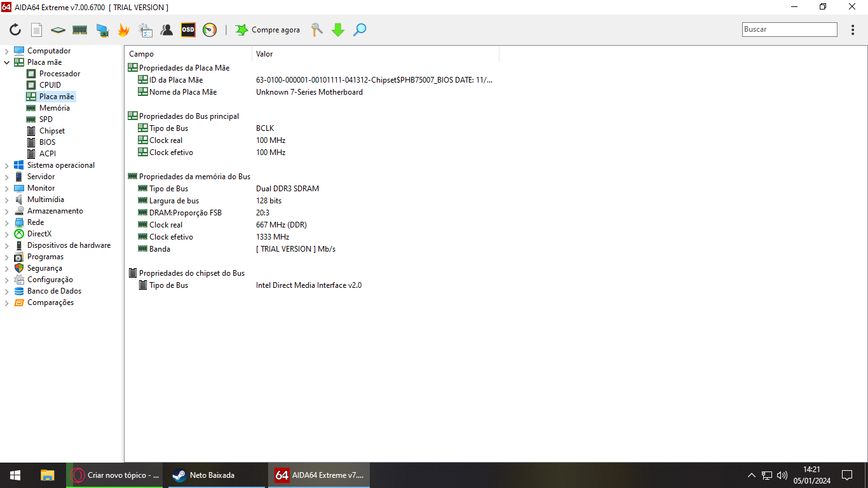Select Memória in the tree
The height and width of the screenshot is (488, 868).
tap(55, 108)
